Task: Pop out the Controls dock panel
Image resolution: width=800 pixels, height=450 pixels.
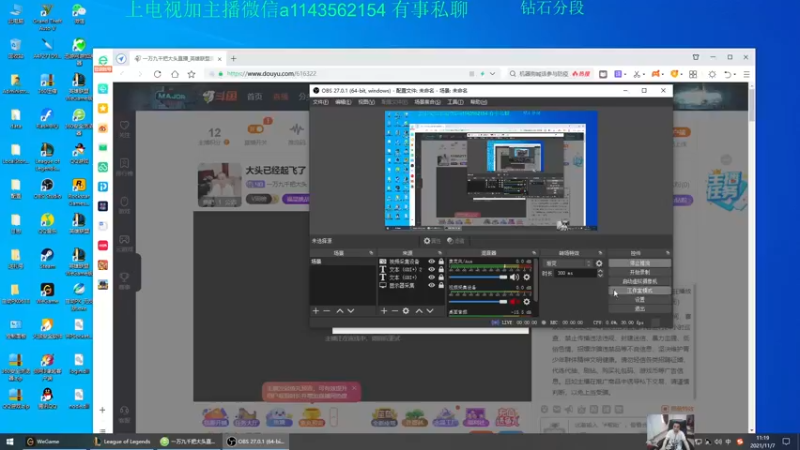Action: (x=667, y=253)
